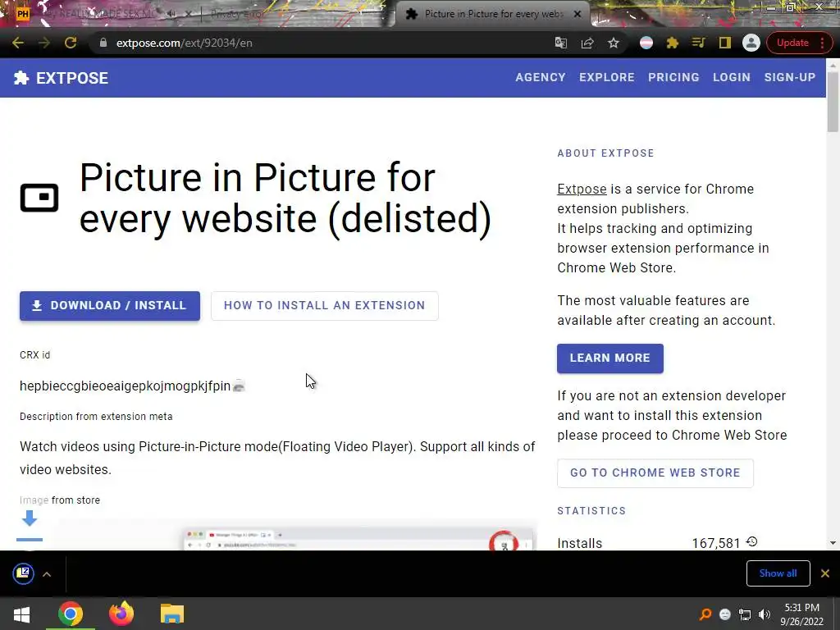The height and width of the screenshot is (630, 840).
Task: Click the round face tray icon
Action: tap(725, 614)
